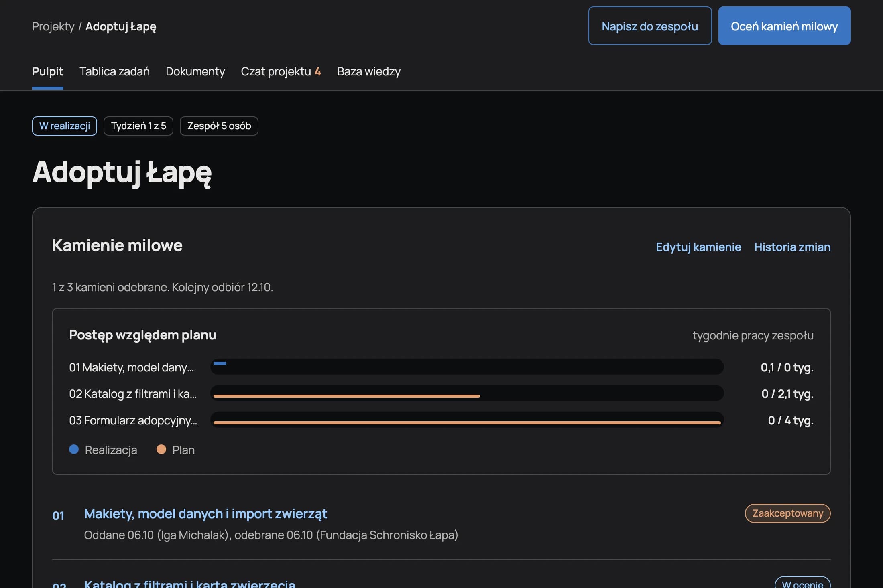The width and height of the screenshot is (883, 588).
Task: Click the Napisz do zespołu button
Action: (650, 26)
